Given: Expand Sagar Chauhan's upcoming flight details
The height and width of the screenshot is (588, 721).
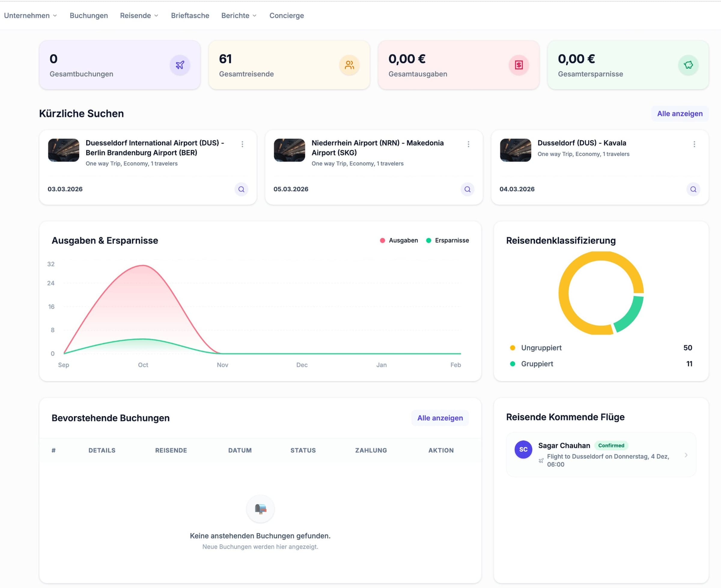Looking at the screenshot, I should (686, 455).
